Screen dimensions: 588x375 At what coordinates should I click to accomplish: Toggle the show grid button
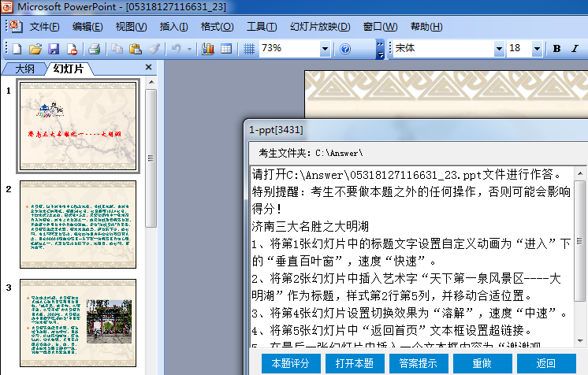pyautogui.click(x=248, y=49)
